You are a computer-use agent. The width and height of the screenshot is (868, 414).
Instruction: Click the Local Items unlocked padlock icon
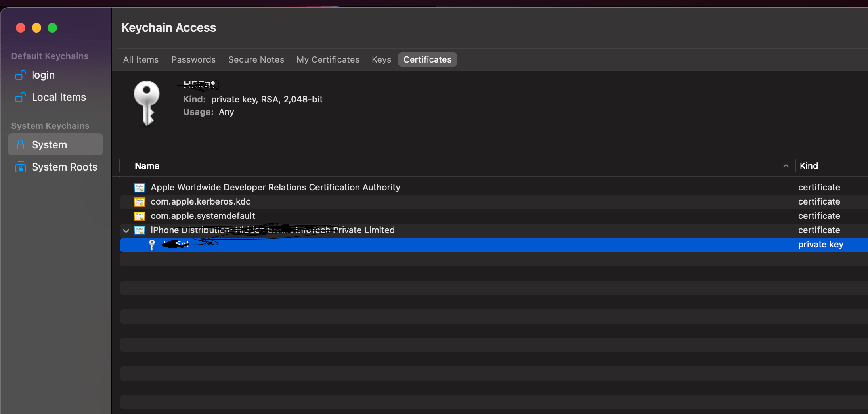(x=21, y=97)
